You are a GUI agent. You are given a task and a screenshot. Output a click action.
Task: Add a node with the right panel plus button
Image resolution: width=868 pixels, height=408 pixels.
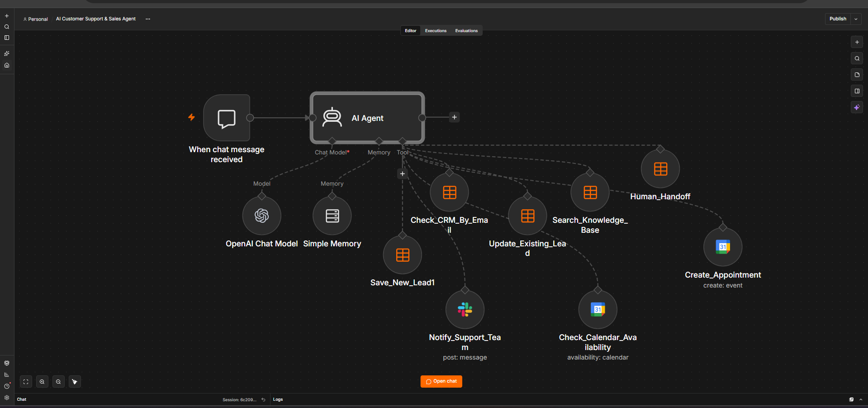point(857,42)
